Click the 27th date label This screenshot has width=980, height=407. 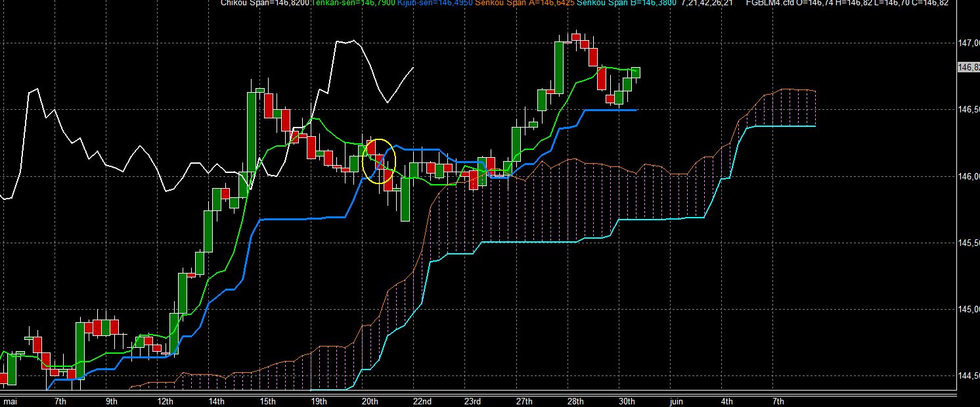click(x=524, y=401)
